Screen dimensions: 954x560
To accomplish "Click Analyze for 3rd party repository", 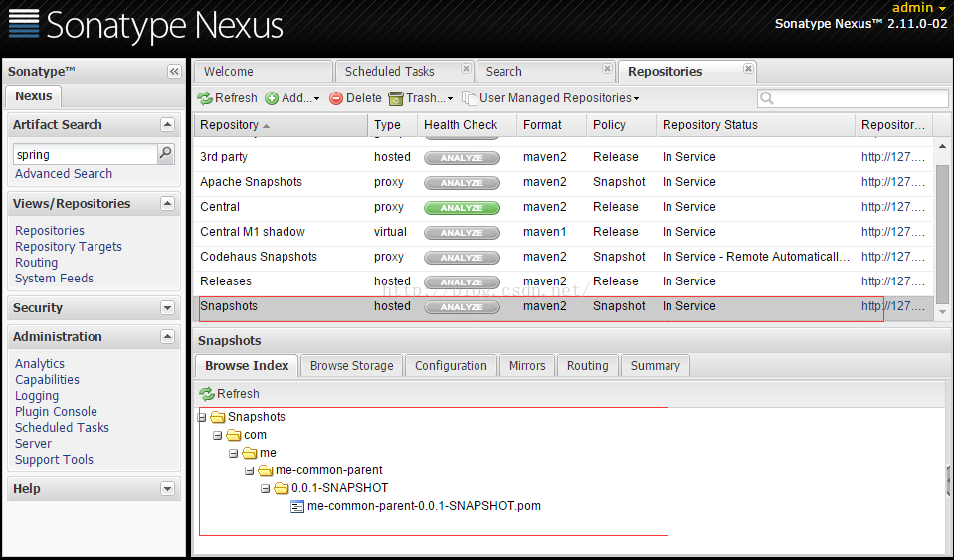I will [x=462, y=157].
